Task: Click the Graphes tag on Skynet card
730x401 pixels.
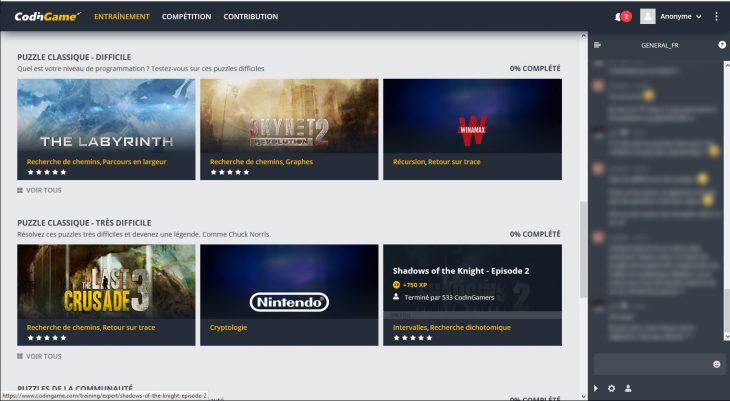Action: coord(299,162)
